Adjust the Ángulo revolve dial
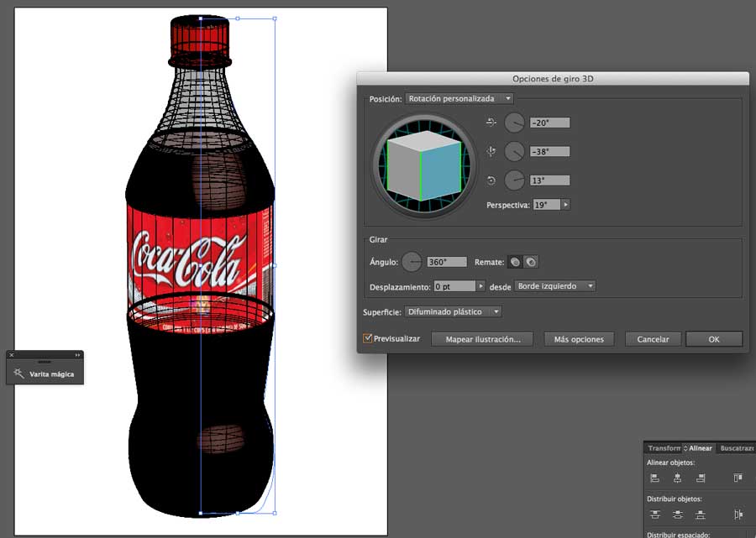The height and width of the screenshot is (538, 756). (412, 262)
